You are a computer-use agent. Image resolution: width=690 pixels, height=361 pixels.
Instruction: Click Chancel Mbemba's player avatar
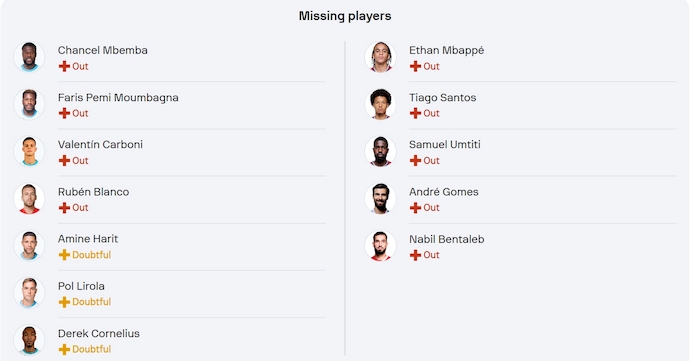29,57
